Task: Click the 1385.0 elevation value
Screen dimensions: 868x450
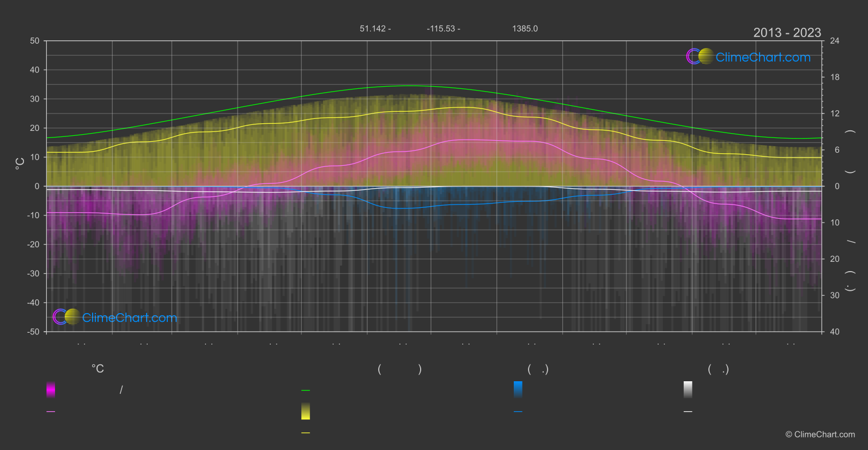Action: tap(525, 29)
